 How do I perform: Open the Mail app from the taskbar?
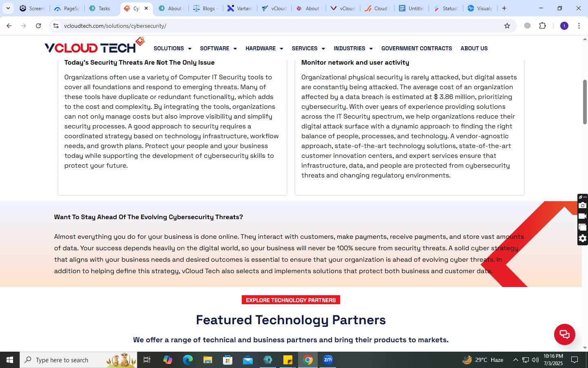[x=247, y=360]
